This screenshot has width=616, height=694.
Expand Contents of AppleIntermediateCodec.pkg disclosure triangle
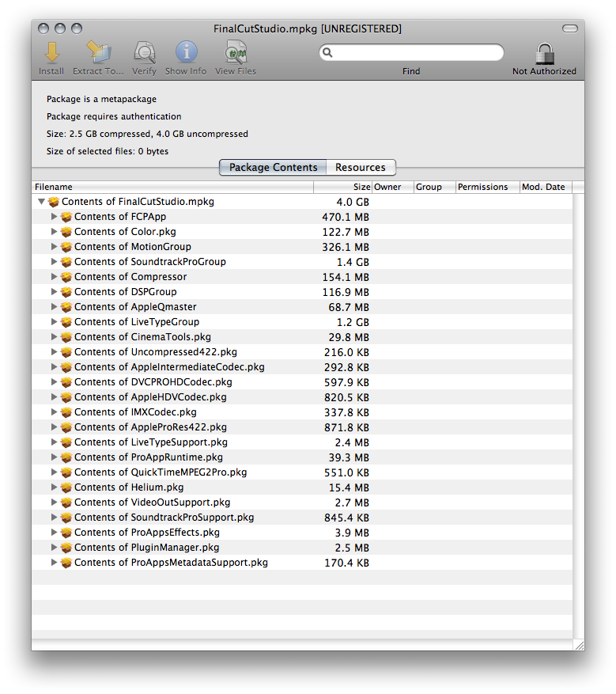coord(54,367)
